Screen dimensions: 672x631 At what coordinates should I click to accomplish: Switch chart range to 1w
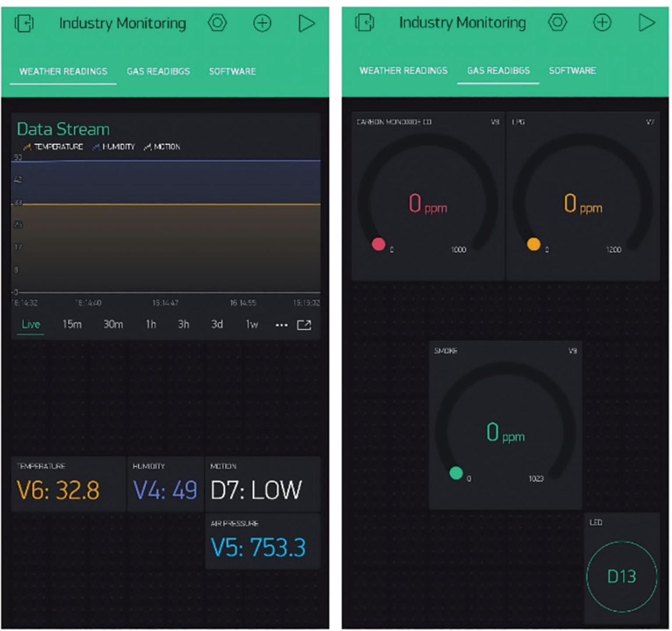point(251,324)
